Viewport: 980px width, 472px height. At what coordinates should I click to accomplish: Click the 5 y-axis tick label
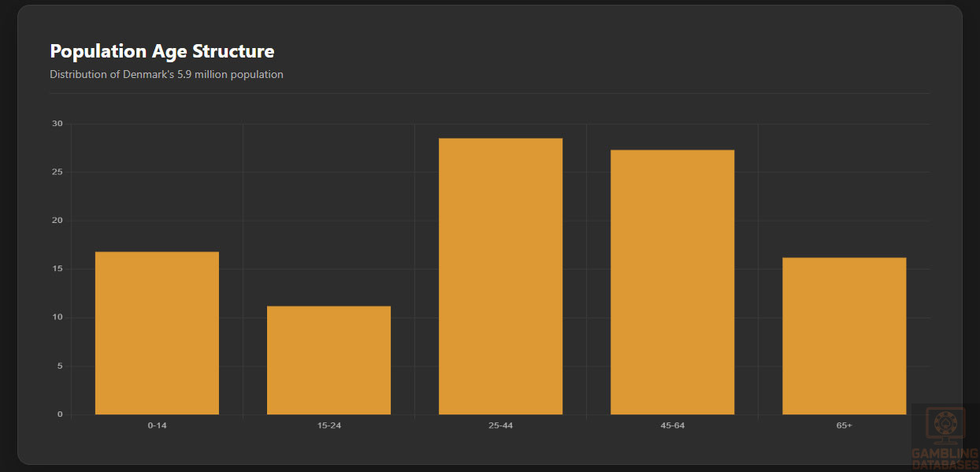pos(59,366)
